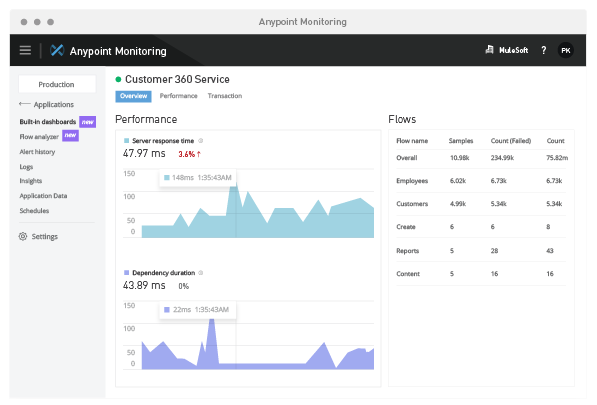
Task: Click the 0% dependency change value
Action: 184,286
